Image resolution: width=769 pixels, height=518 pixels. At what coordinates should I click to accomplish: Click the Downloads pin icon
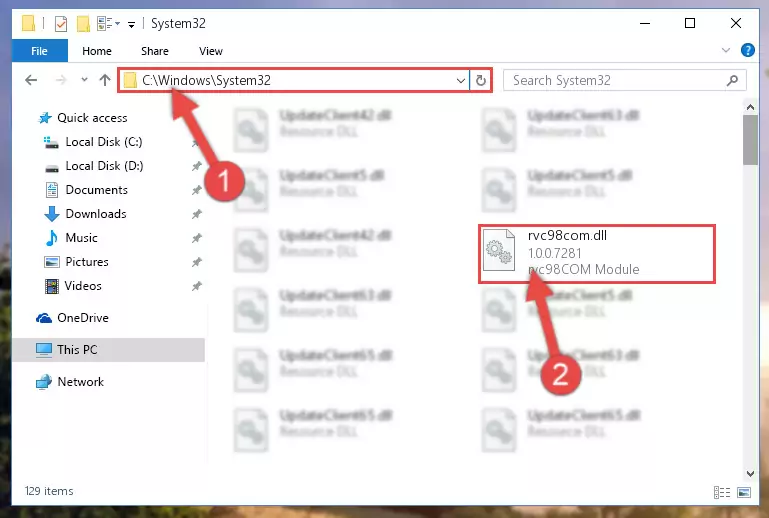coord(196,214)
